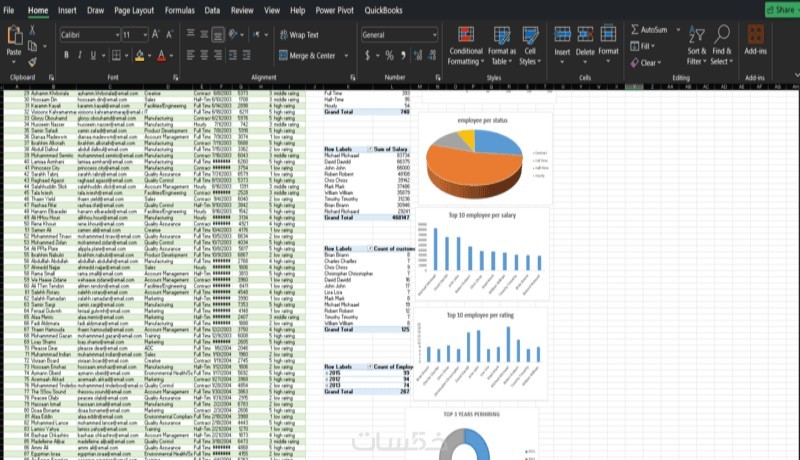
Task: Open the File menu
Action: click(9, 10)
